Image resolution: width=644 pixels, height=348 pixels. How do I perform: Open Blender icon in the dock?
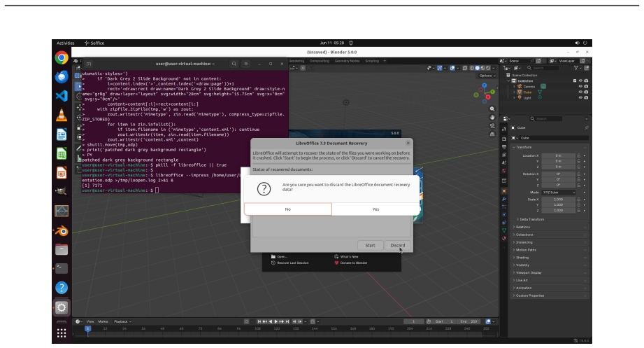coord(62,231)
